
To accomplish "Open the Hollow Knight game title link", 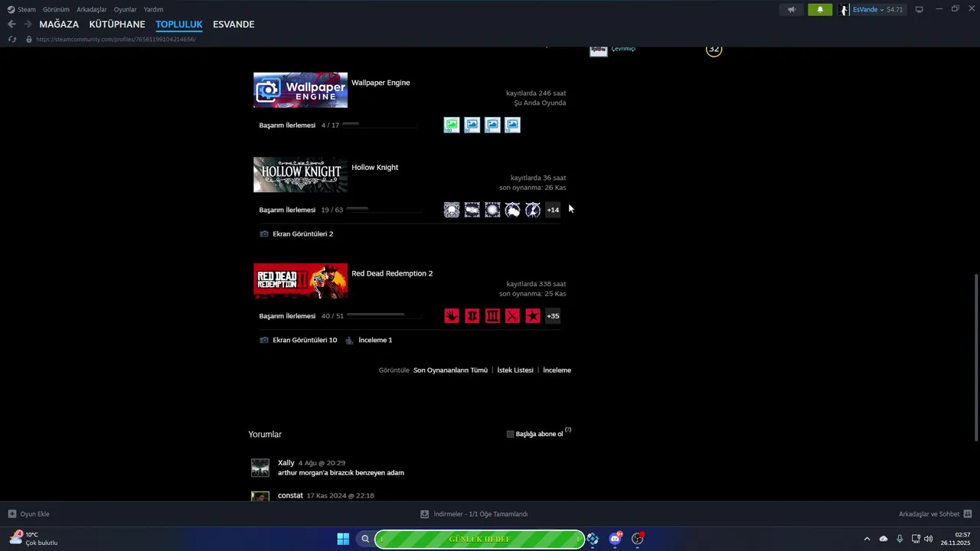I will pyautogui.click(x=374, y=168).
